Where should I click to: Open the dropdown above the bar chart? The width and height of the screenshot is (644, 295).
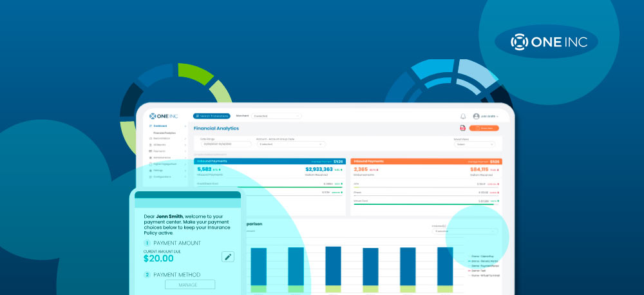pyautogui.click(x=464, y=231)
